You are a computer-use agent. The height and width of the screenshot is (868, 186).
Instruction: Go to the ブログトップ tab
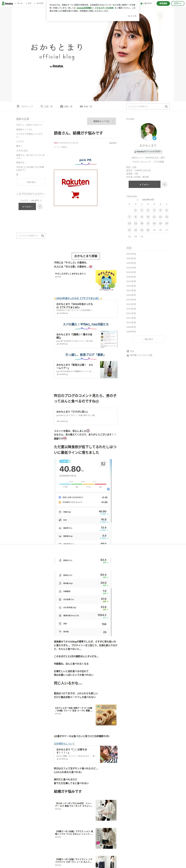coord(25,106)
